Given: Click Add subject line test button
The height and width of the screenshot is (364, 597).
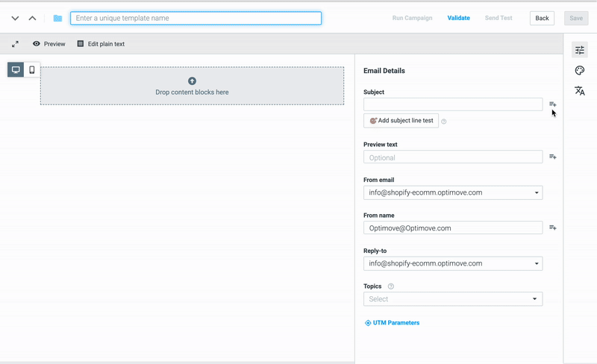Looking at the screenshot, I should coord(401,121).
